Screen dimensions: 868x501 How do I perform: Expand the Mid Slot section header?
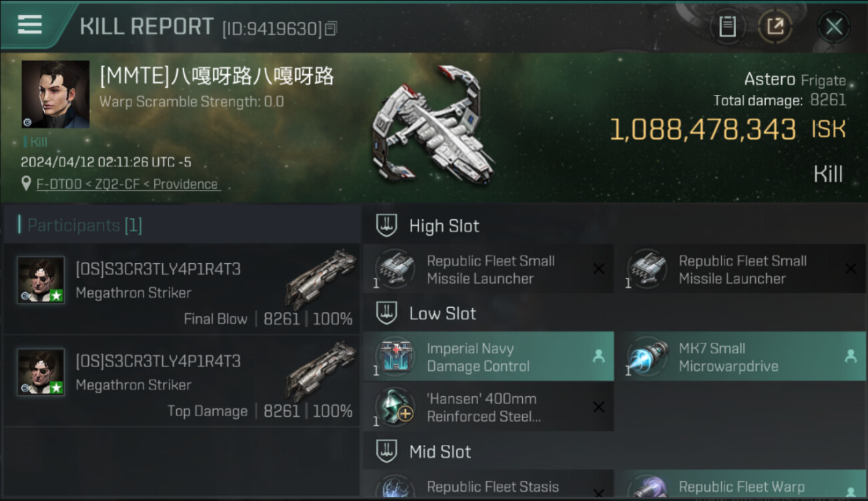tap(614, 452)
